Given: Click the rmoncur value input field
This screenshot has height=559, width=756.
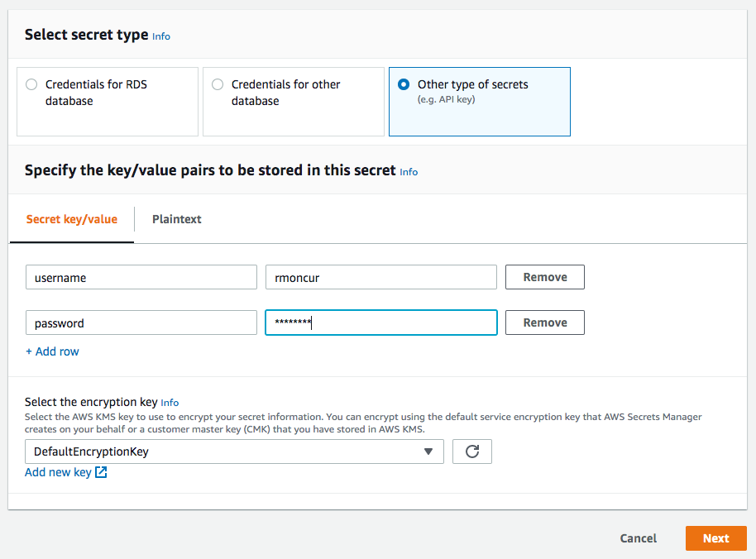Looking at the screenshot, I should point(380,278).
